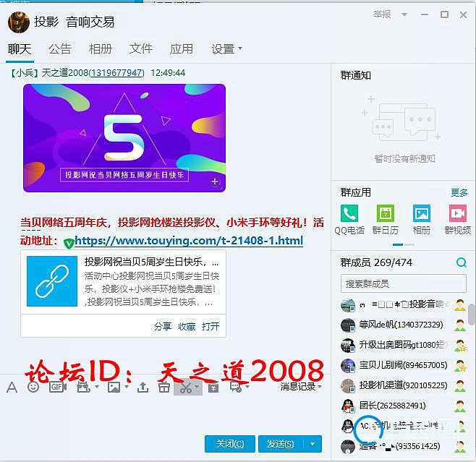The image size is (476, 462).
Task: Click the upload file icon
Action: point(143,387)
